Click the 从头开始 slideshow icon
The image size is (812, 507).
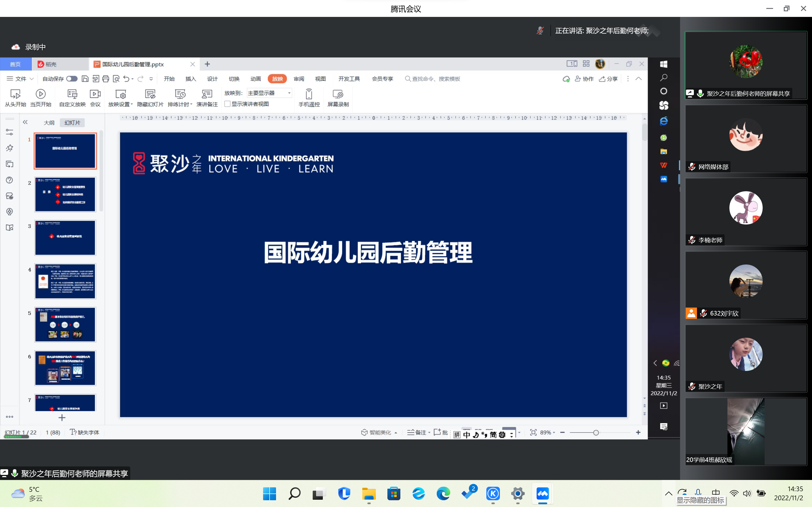tap(15, 94)
